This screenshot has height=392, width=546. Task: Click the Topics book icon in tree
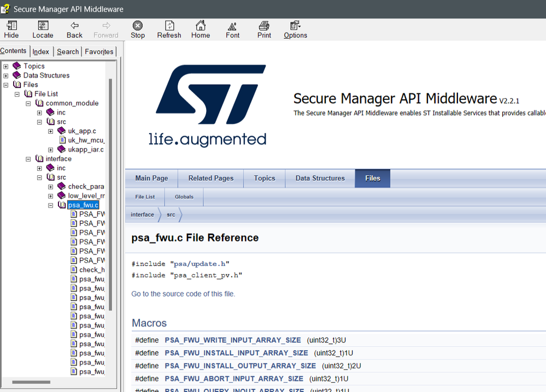click(x=17, y=66)
